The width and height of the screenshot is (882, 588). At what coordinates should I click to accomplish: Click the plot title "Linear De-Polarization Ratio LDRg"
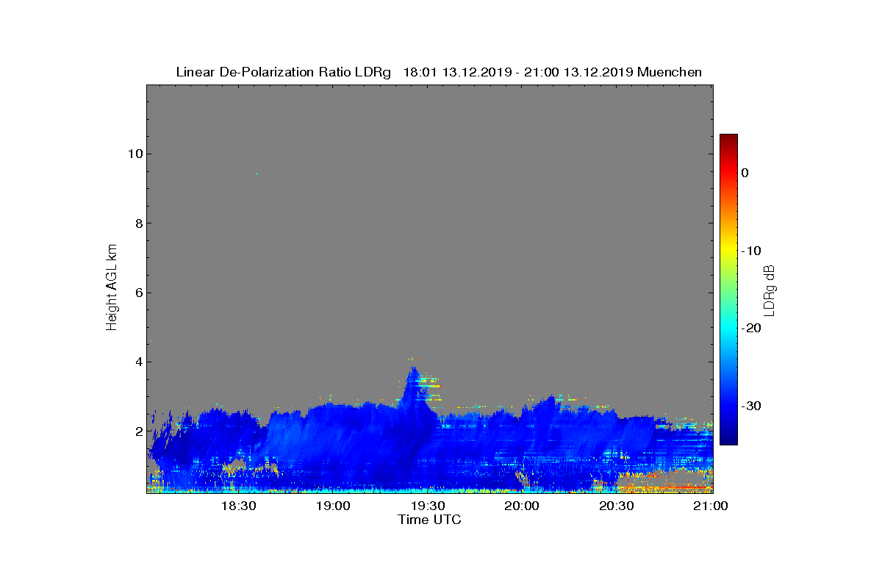pyautogui.click(x=284, y=72)
